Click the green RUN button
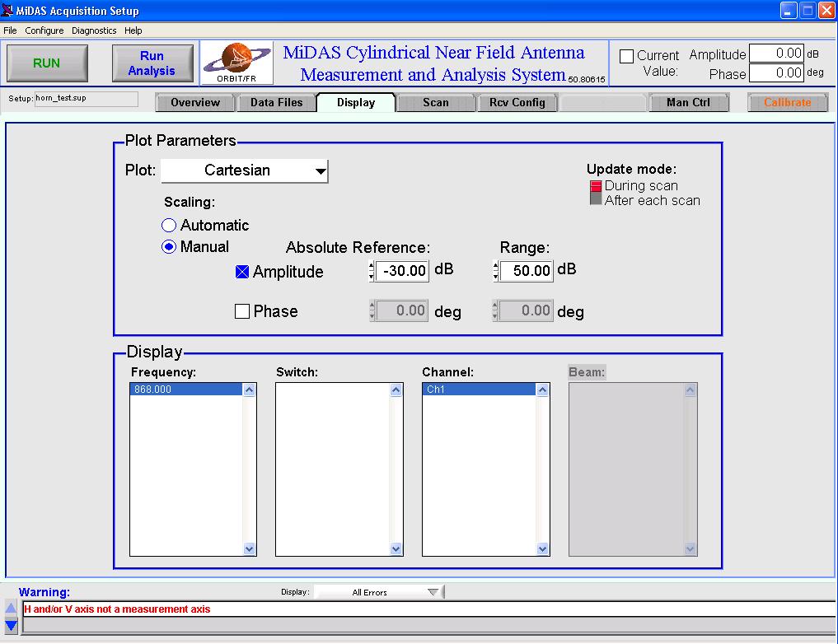838x644 pixels. click(x=47, y=63)
